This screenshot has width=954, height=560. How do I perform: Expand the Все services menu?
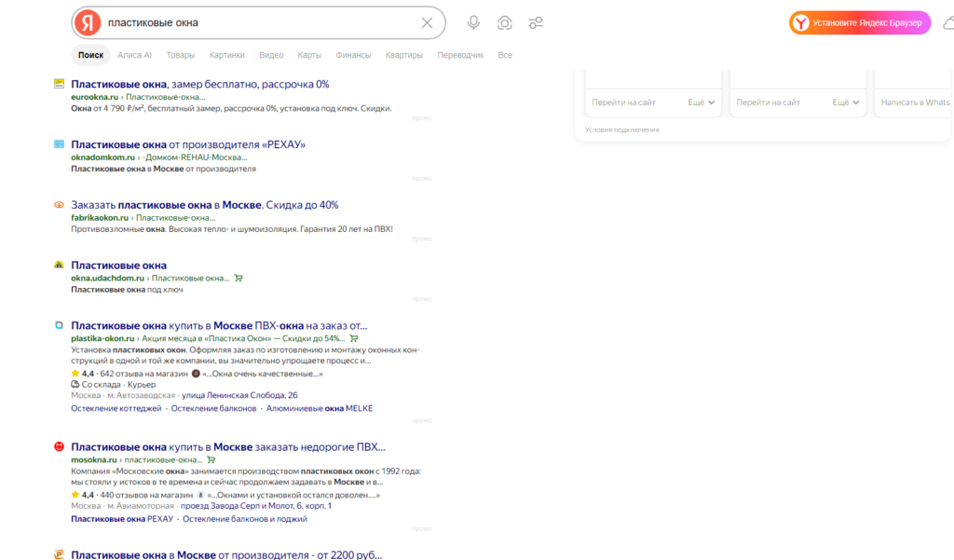505,55
